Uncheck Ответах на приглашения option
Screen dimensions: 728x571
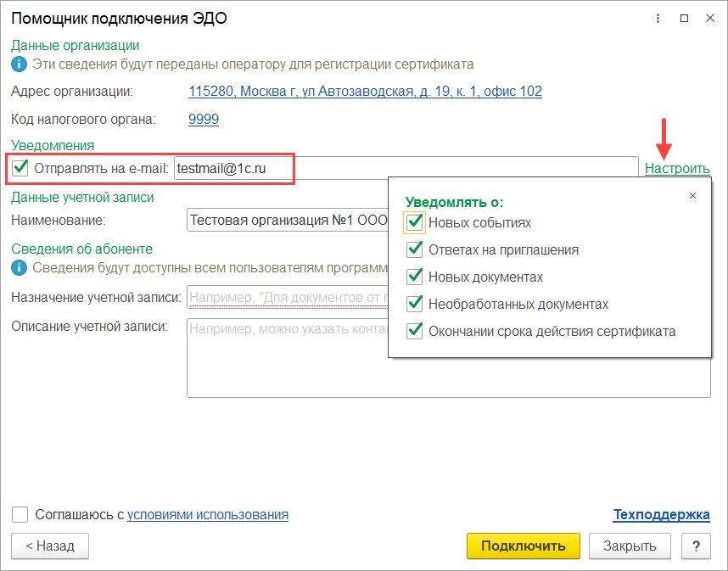coord(415,249)
